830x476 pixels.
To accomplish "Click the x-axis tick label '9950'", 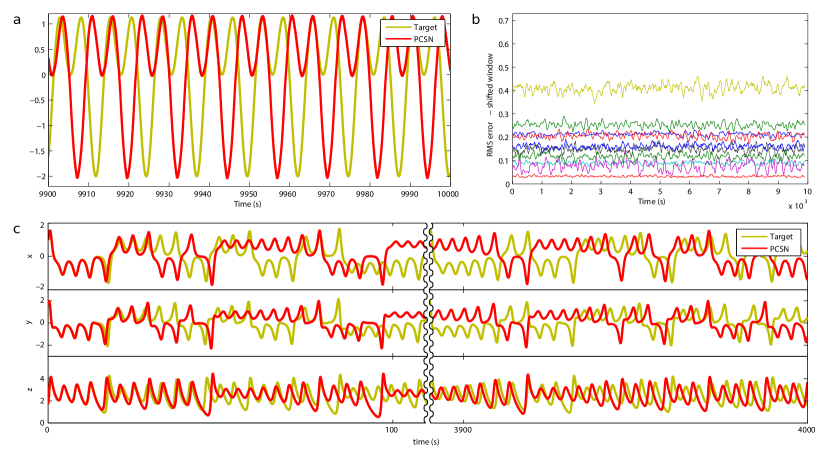I will point(249,194).
